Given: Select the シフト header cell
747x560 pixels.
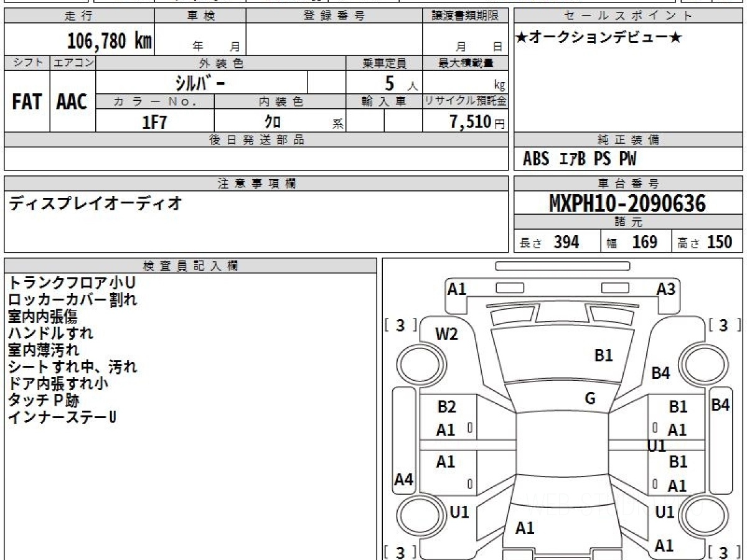Looking at the screenshot, I should [x=27, y=63].
